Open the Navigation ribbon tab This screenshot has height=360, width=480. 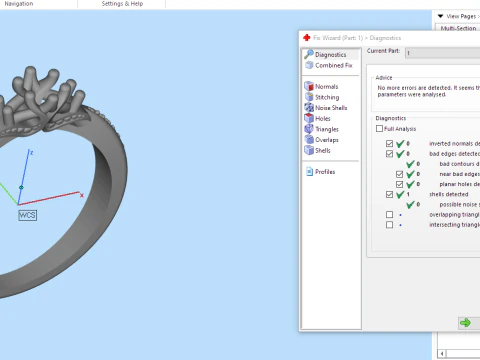pyautogui.click(x=19, y=4)
